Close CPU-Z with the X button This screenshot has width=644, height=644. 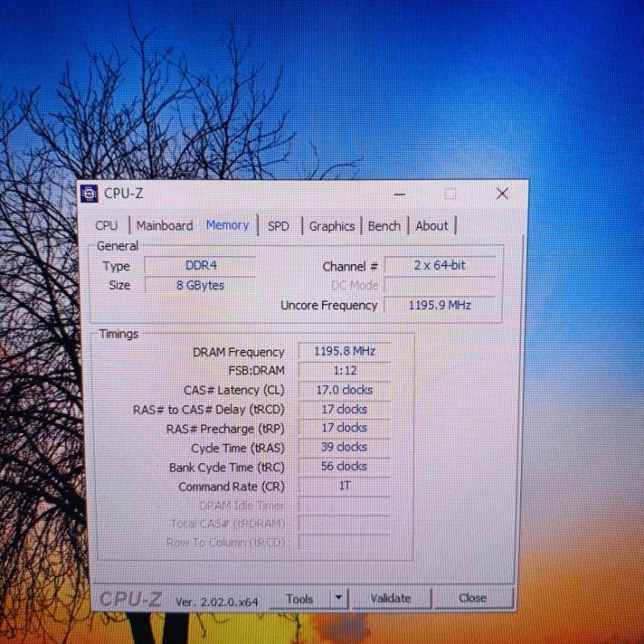coord(502,193)
